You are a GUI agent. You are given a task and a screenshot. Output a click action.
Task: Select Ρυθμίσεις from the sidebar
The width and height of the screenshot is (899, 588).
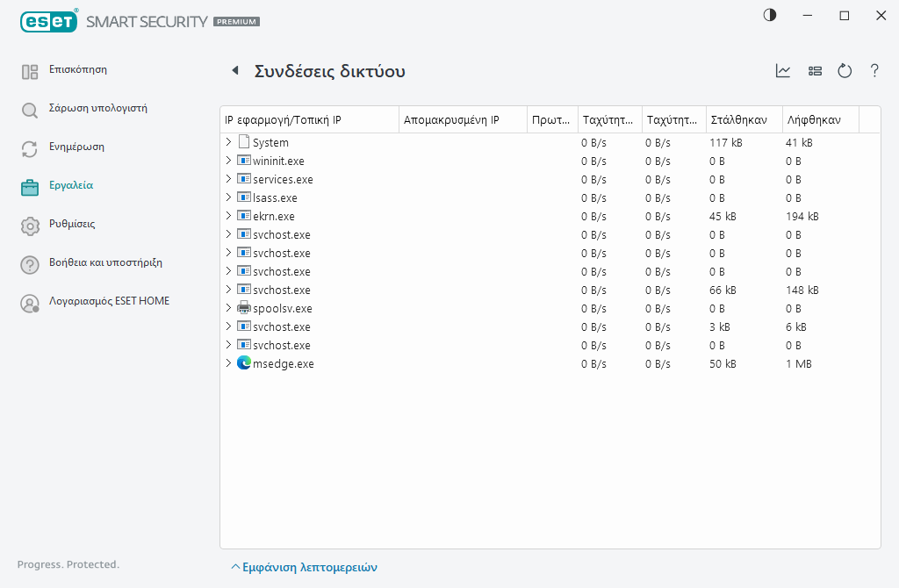71,224
